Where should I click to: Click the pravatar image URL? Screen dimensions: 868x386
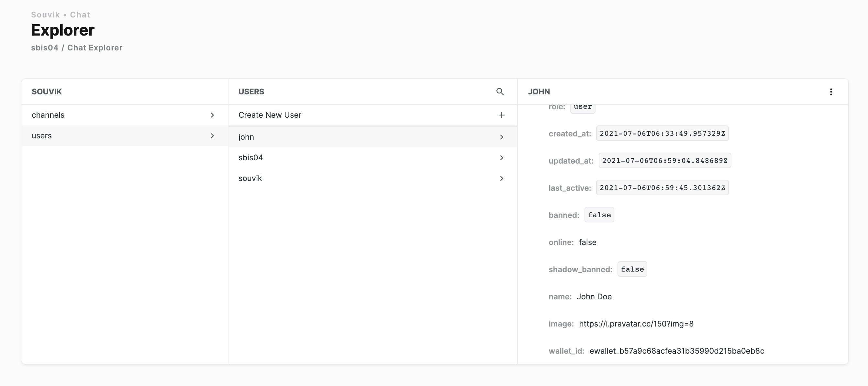click(x=636, y=324)
